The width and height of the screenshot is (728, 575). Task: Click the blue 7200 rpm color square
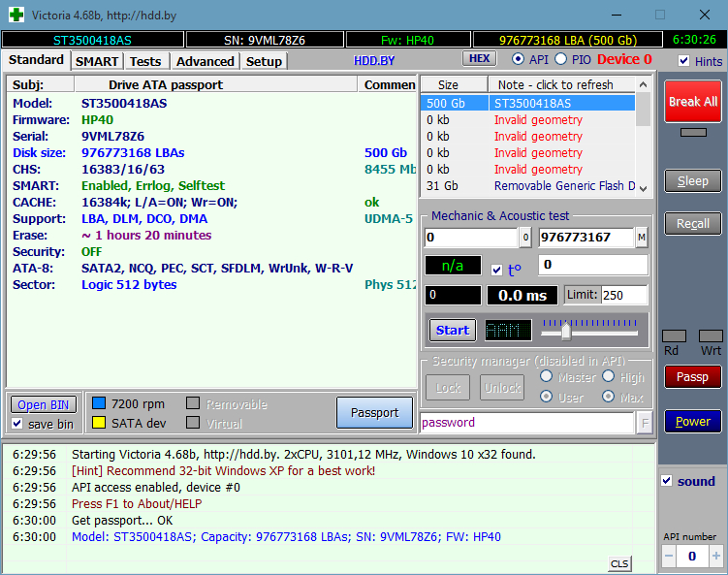tap(99, 402)
